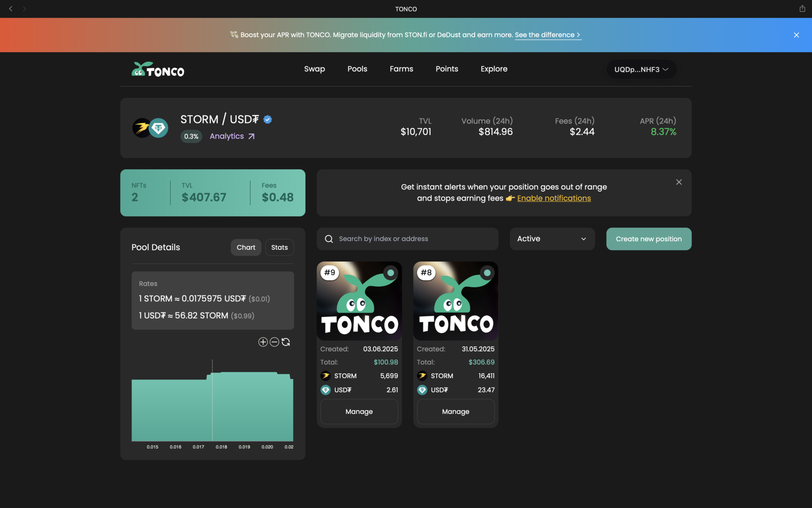Open the Active filter dropdown

point(552,239)
